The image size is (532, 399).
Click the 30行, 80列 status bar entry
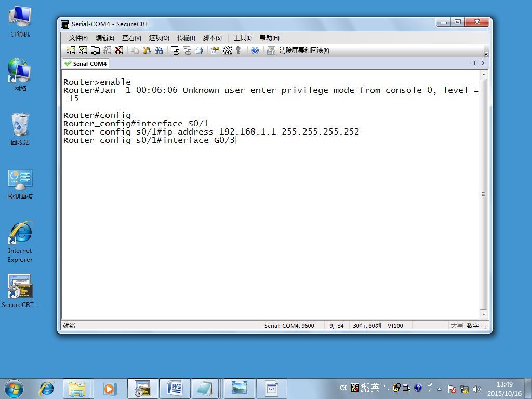[x=367, y=326]
